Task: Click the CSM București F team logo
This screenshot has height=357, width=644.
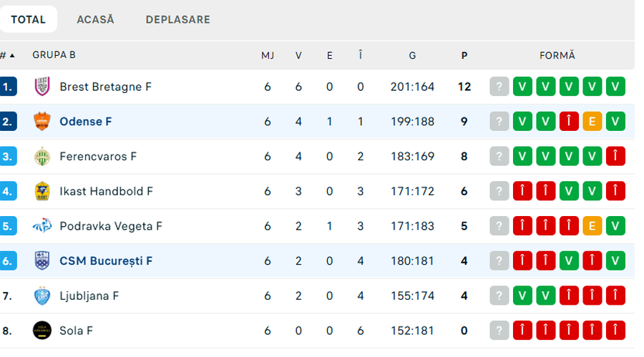Action: 42,261
